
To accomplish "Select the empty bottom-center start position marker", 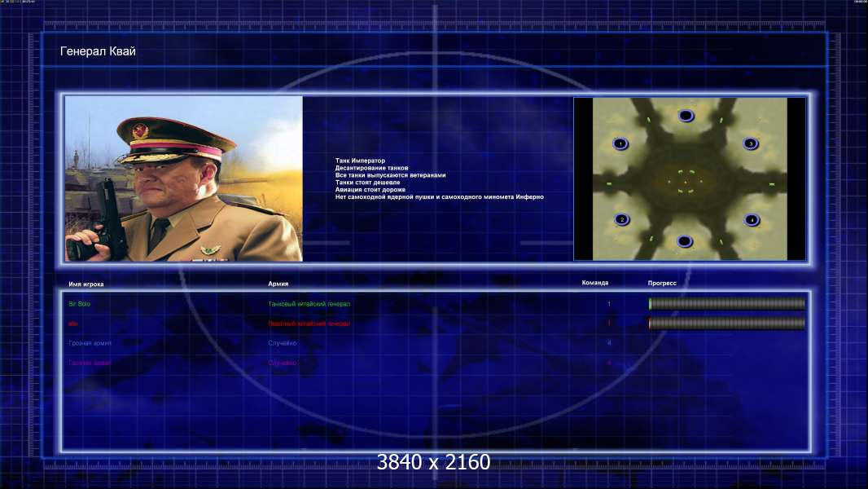I will (685, 241).
